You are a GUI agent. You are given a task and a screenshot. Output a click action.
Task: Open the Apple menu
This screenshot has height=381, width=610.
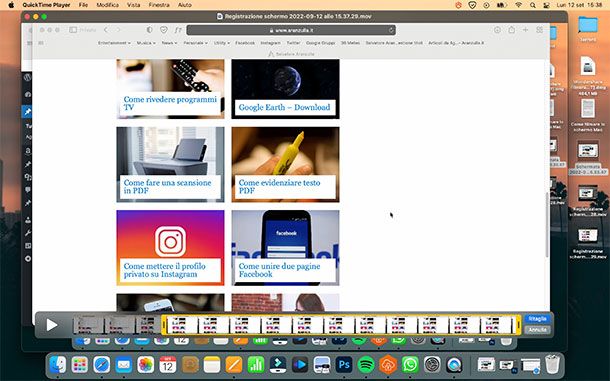coord(11,5)
